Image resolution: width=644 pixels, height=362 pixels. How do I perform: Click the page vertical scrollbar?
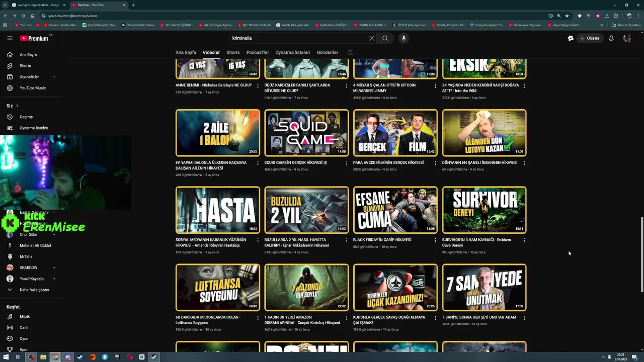click(641, 254)
